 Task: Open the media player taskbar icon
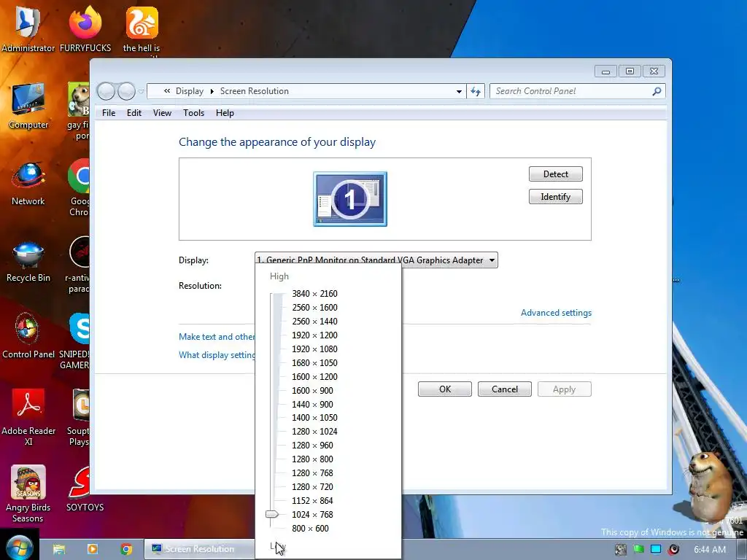point(93,549)
